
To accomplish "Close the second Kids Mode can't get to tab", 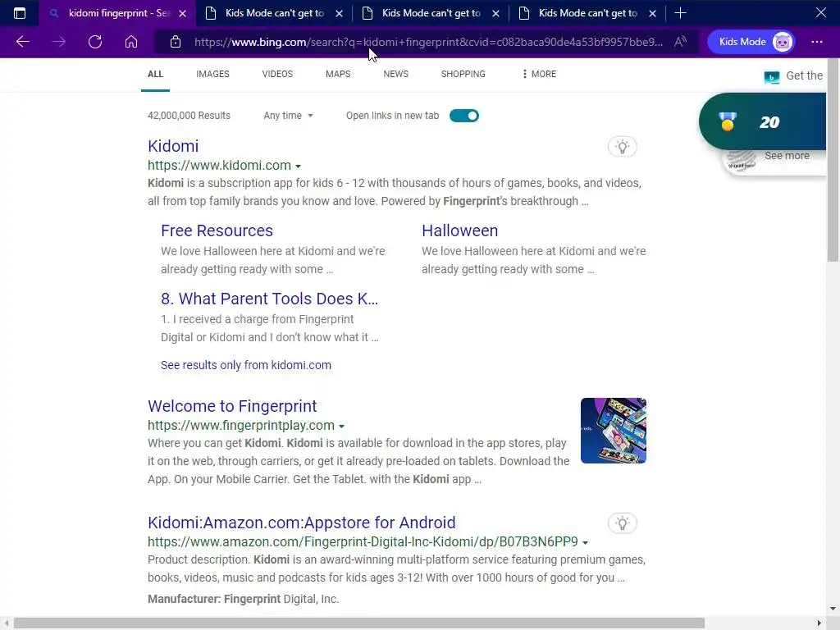I will pos(496,13).
